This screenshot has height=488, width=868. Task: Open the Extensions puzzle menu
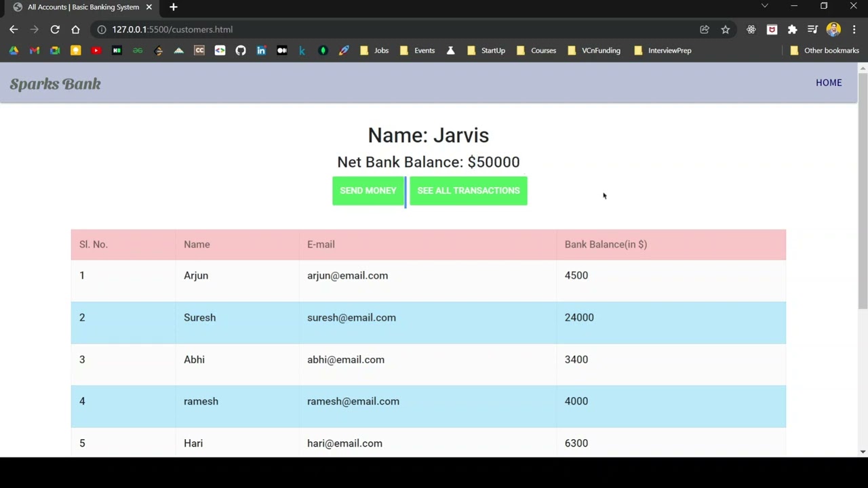click(792, 29)
